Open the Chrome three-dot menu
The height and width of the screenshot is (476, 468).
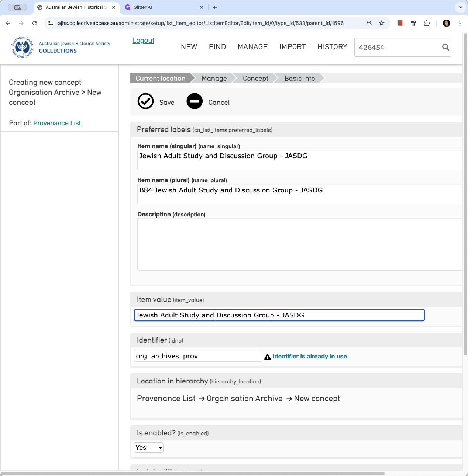(x=460, y=23)
